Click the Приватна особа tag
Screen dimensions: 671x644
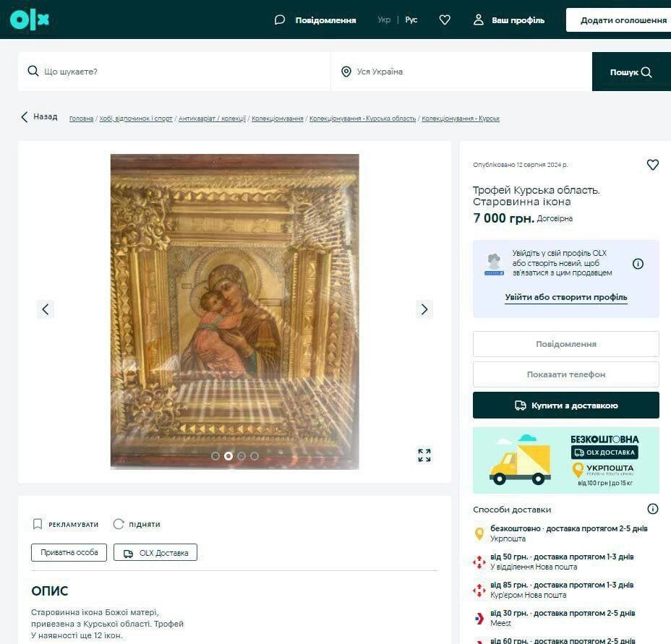coord(69,552)
